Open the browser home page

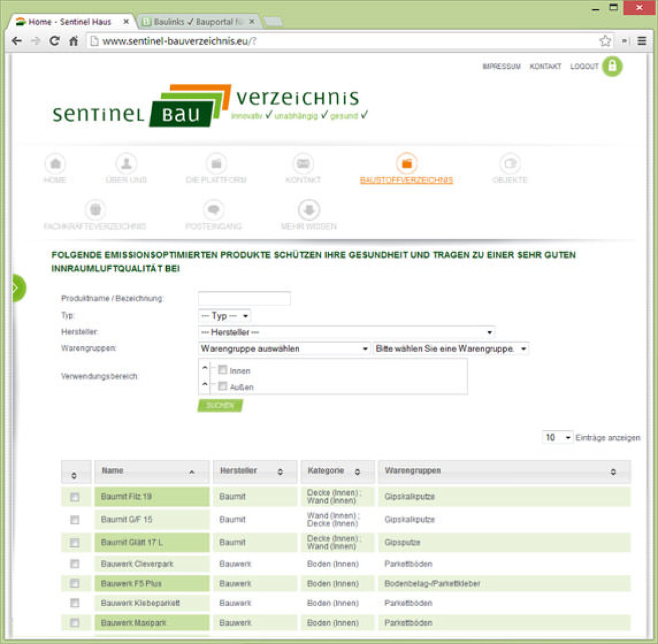[x=73, y=41]
